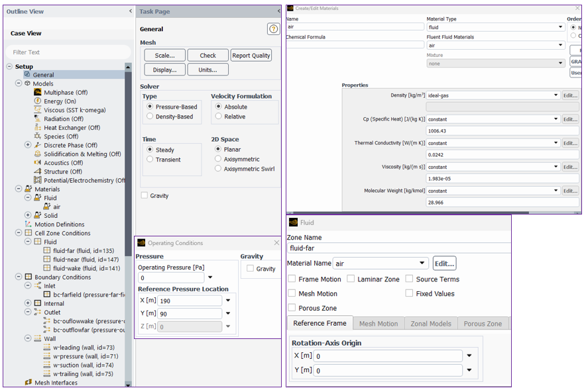This screenshot has height=390, width=588.
Task: Select fluid-near cell zone in tree
Action: [x=86, y=260]
